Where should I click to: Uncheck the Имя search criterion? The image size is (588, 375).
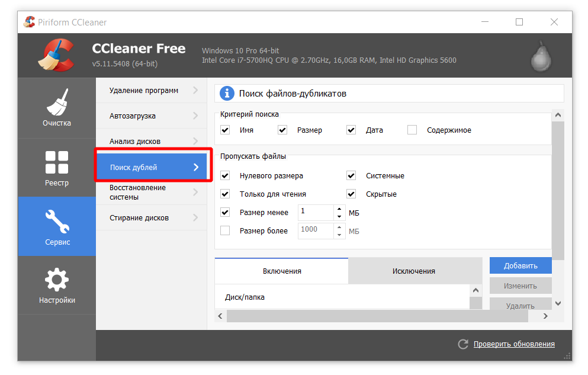pos(225,130)
